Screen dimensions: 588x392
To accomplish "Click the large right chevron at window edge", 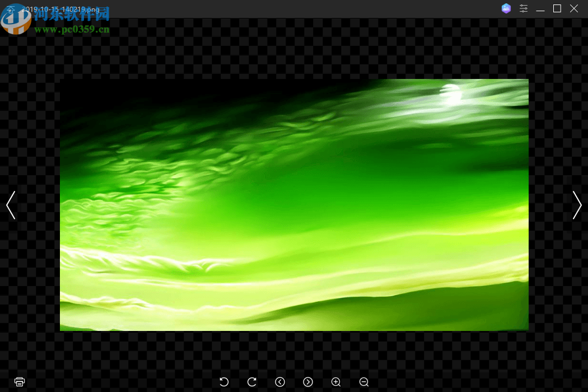I will 577,205.
